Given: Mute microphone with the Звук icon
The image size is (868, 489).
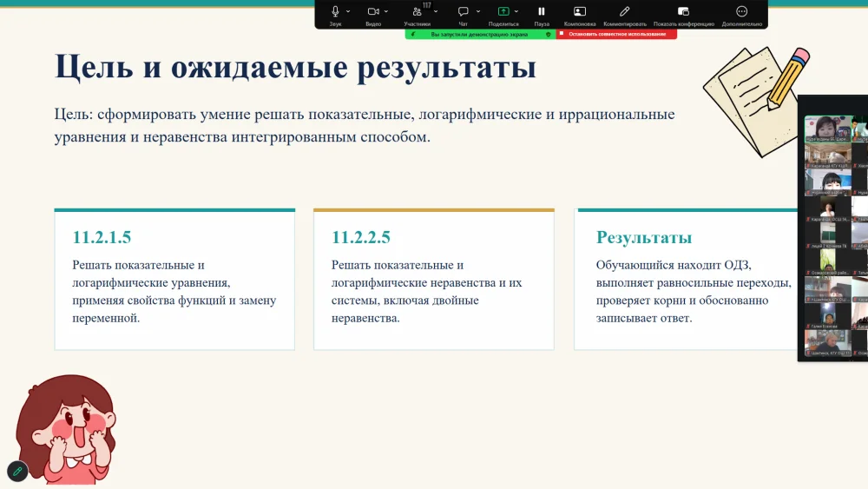Looking at the screenshot, I should tap(335, 11).
